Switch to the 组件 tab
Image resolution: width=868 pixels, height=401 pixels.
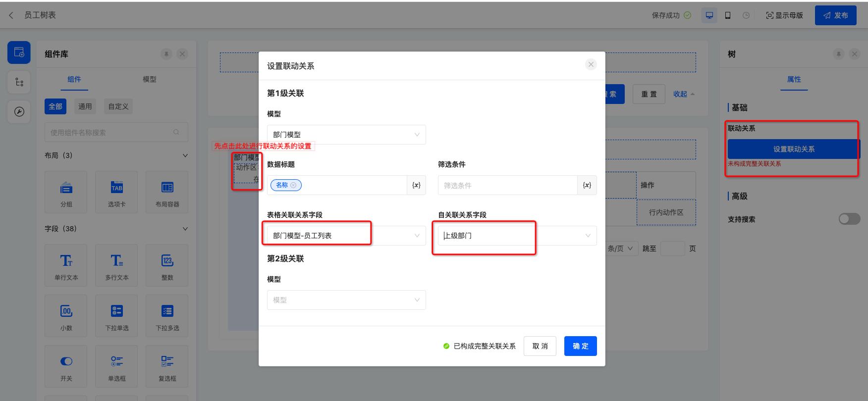point(74,79)
